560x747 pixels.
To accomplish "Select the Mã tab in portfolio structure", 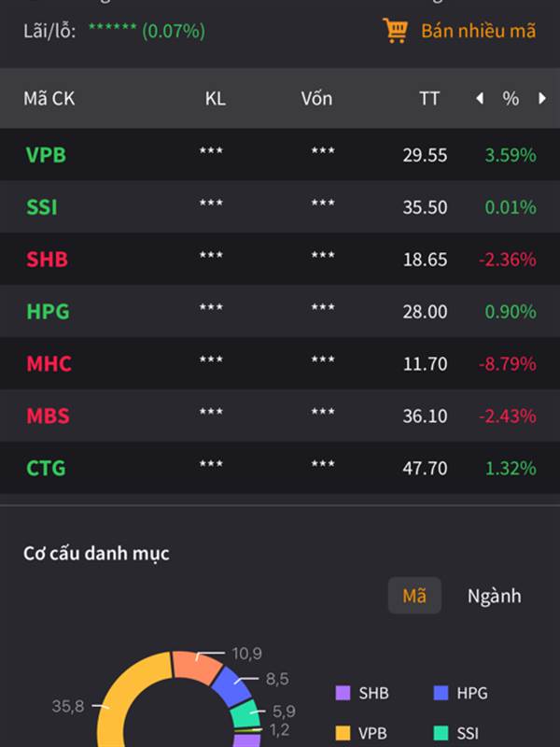I will (x=414, y=596).
